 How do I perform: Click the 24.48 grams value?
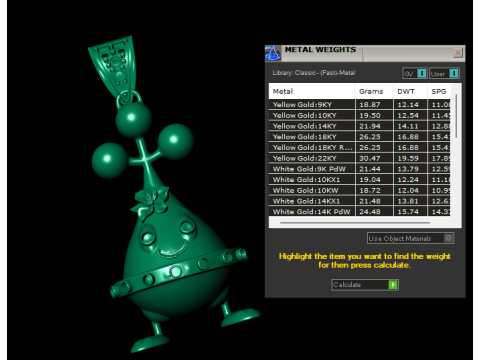[x=370, y=211]
